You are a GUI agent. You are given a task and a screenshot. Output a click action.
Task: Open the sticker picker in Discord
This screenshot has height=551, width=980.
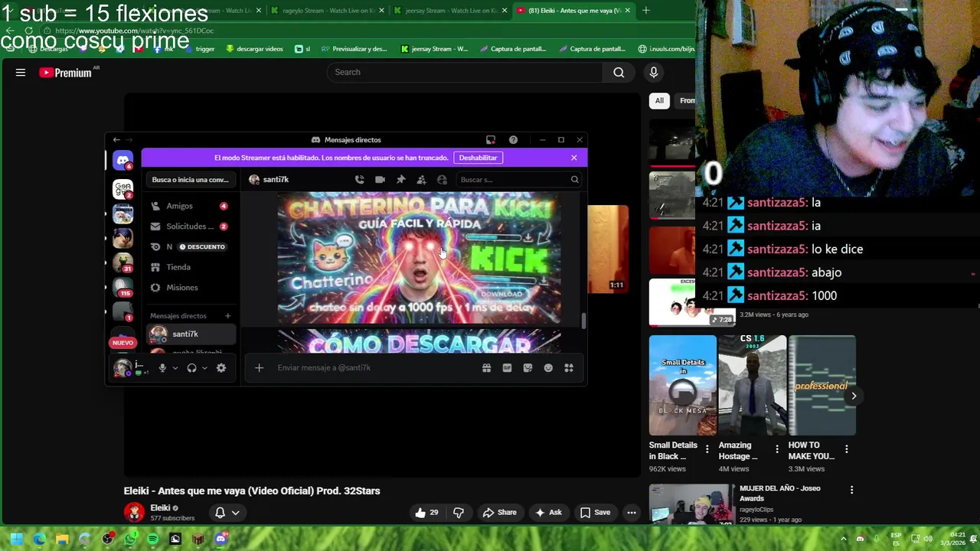point(528,368)
